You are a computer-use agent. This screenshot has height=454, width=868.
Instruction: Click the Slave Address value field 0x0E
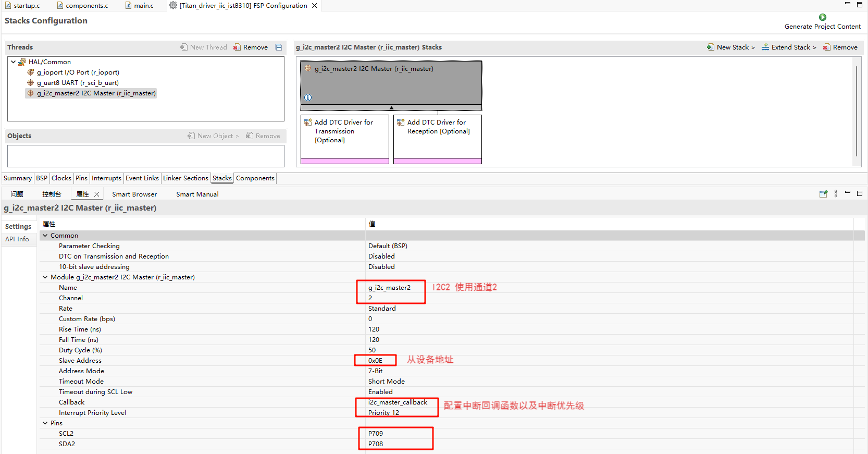click(375, 361)
